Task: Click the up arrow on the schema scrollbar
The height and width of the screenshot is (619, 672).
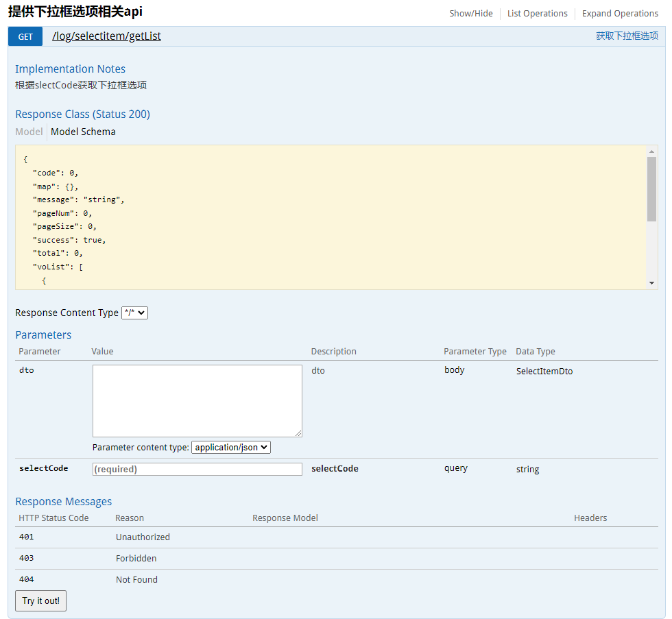Action: 652,150
